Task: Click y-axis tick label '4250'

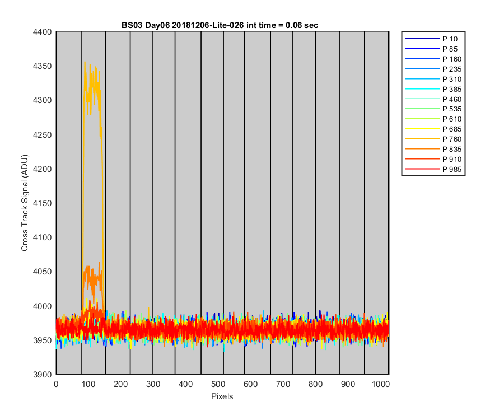Action: pos(42,134)
